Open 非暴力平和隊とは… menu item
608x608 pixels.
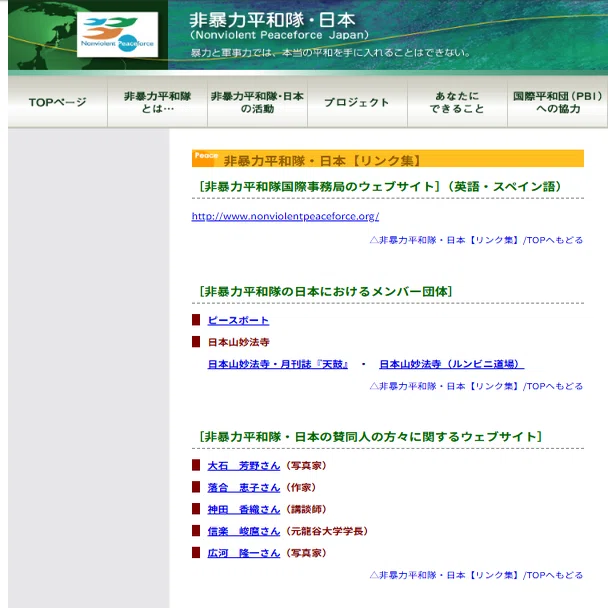click(x=157, y=102)
